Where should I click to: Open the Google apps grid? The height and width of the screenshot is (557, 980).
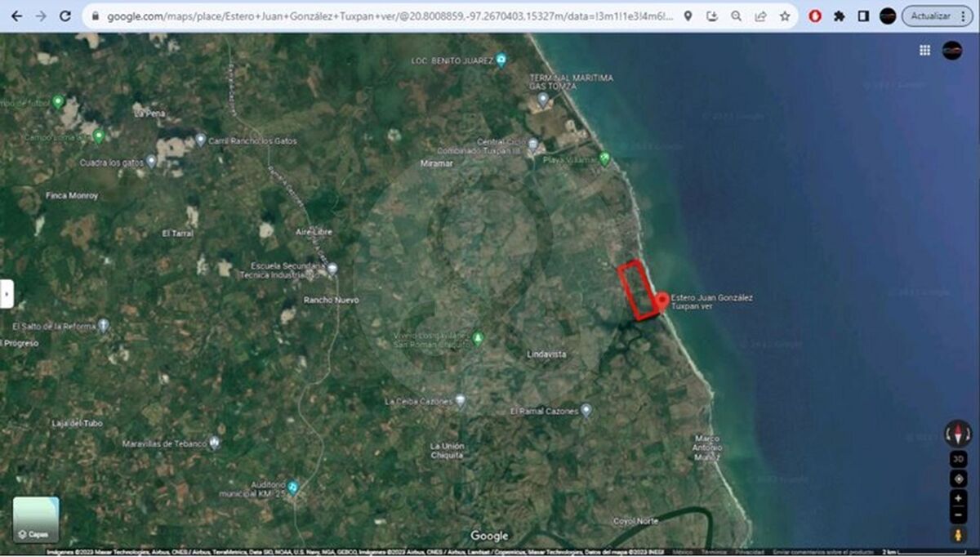pos(924,51)
